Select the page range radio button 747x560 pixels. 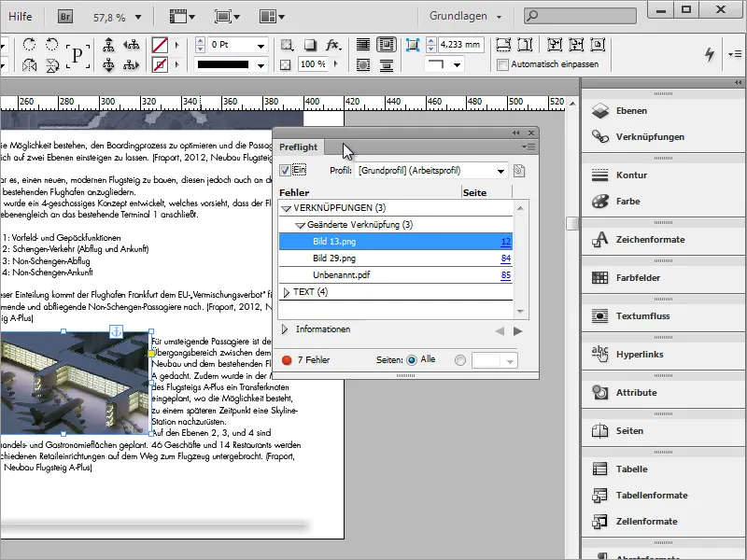[460, 360]
